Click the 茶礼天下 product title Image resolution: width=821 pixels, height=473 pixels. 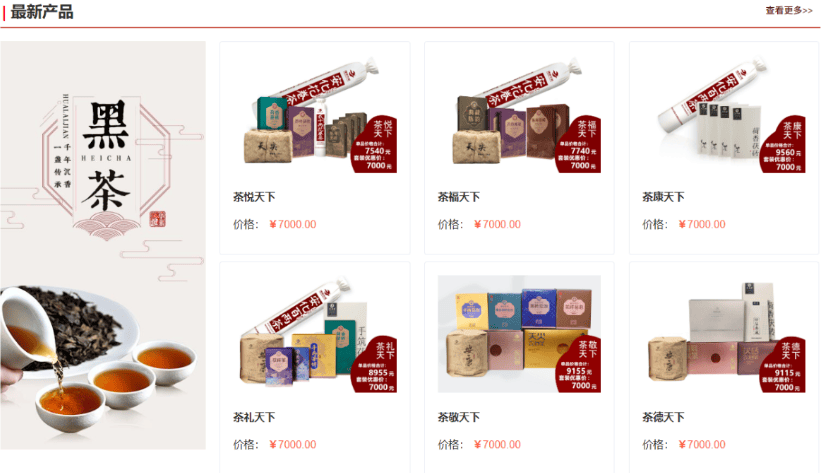click(254, 417)
